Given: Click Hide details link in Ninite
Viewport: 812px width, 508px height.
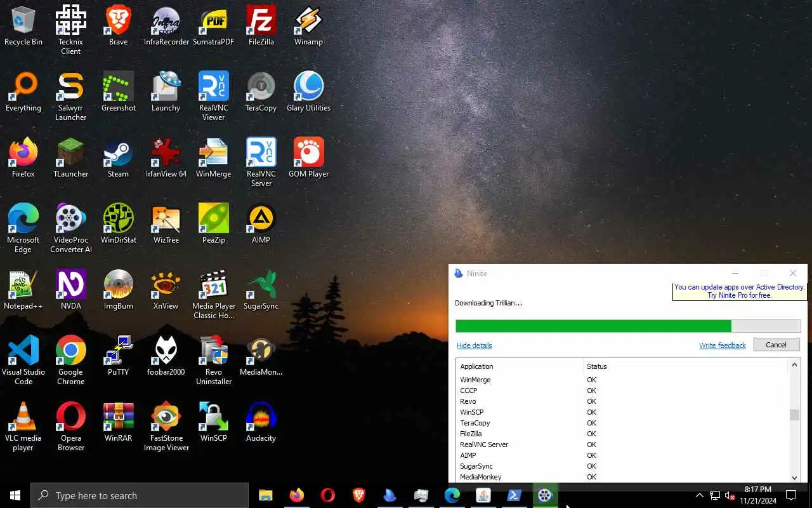Looking at the screenshot, I should click(475, 345).
